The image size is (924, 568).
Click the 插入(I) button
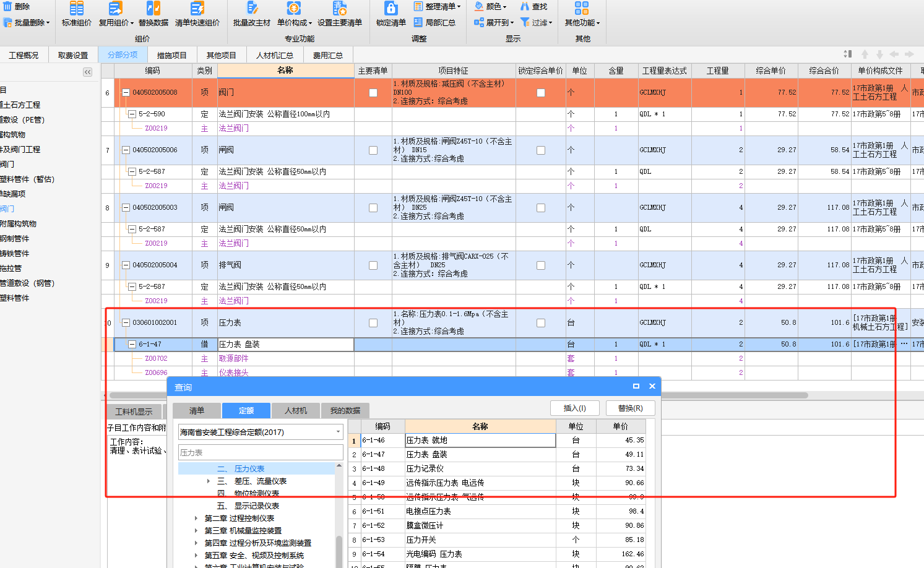(x=575, y=408)
